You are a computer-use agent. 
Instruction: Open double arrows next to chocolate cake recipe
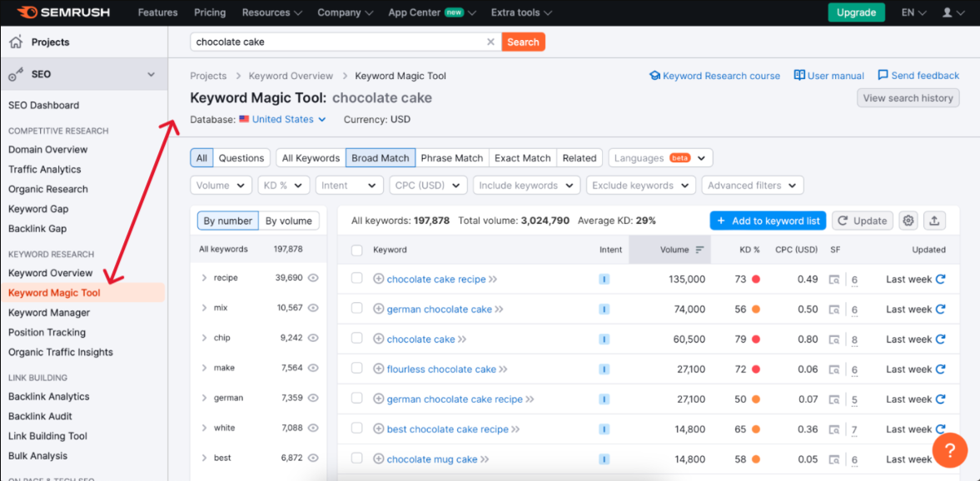pyautogui.click(x=493, y=280)
